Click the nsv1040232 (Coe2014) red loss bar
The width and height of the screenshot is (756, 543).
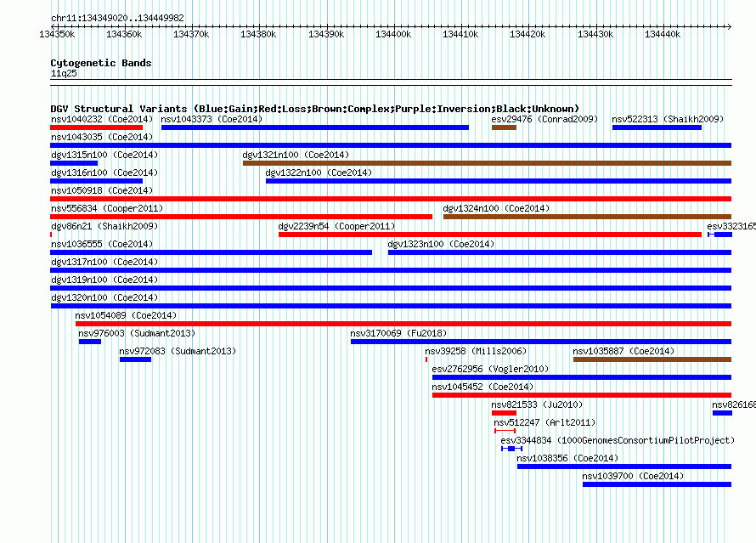(97, 127)
